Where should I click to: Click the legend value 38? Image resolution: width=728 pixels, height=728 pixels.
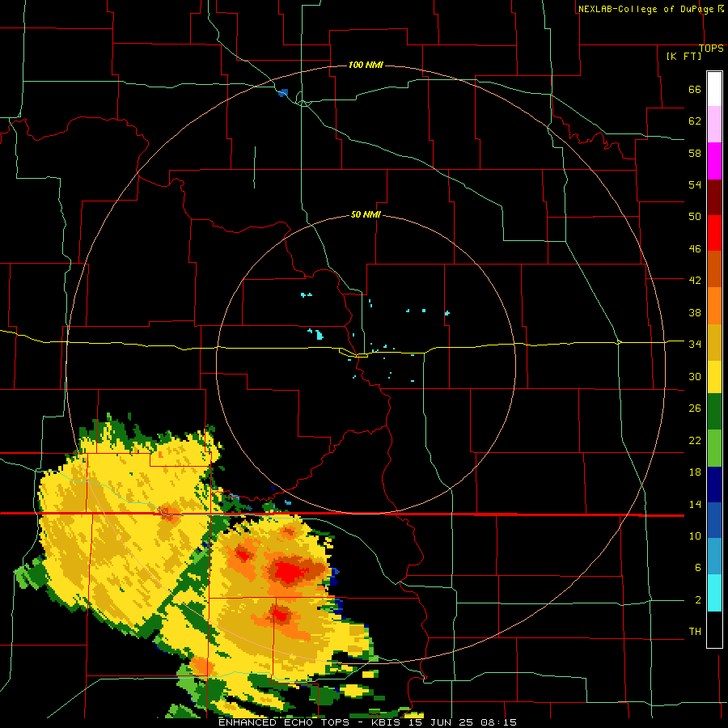point(695,312)
